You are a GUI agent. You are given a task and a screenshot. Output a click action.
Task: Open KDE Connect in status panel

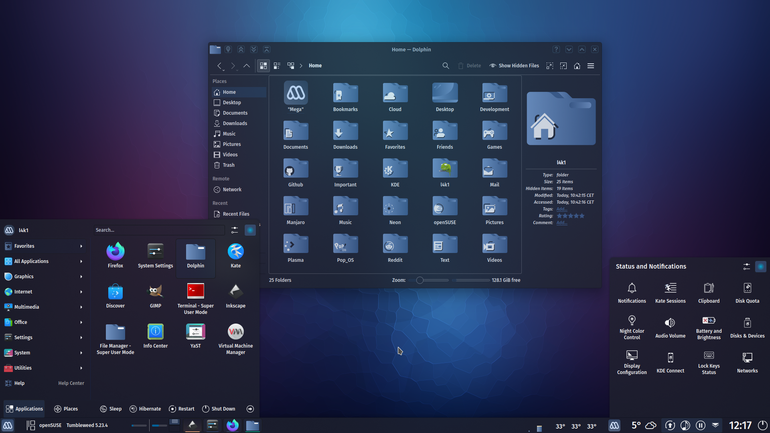(670, 362)
